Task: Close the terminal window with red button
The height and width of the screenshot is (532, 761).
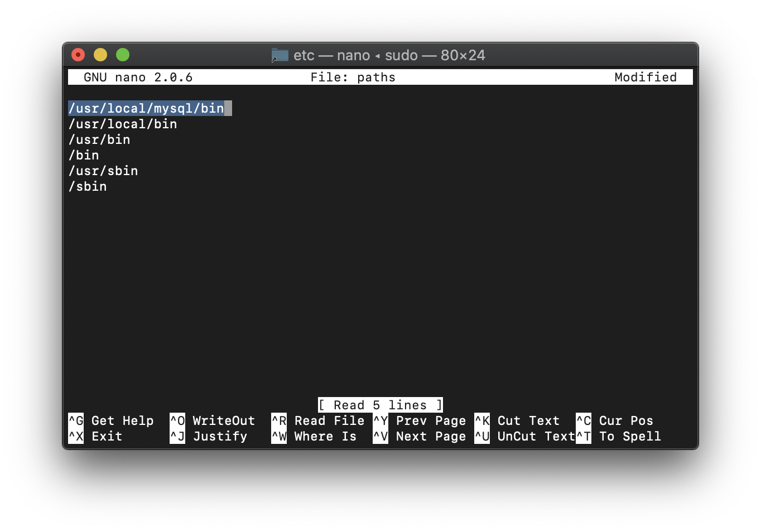Action: 78,55
